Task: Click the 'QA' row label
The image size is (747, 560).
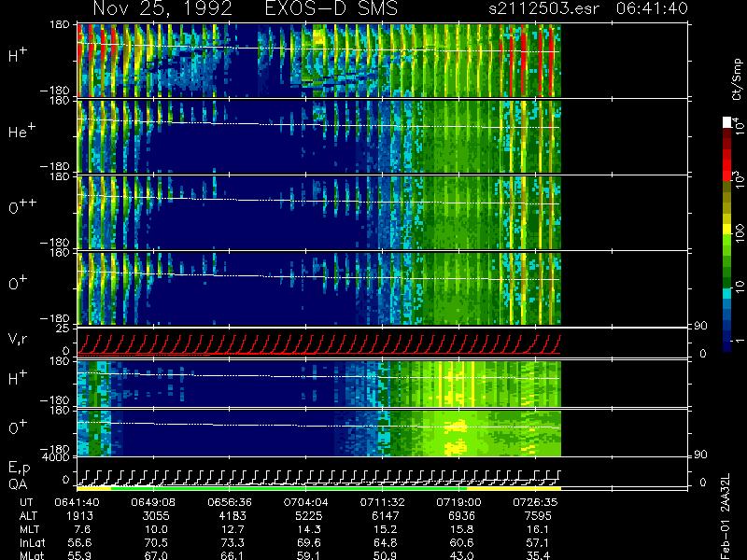Action: point(18,484)
